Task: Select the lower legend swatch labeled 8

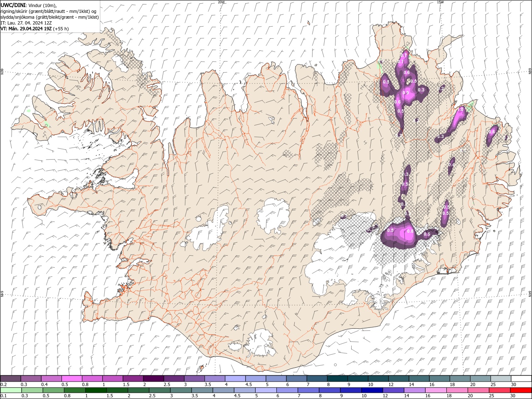Action: [330, 390]
